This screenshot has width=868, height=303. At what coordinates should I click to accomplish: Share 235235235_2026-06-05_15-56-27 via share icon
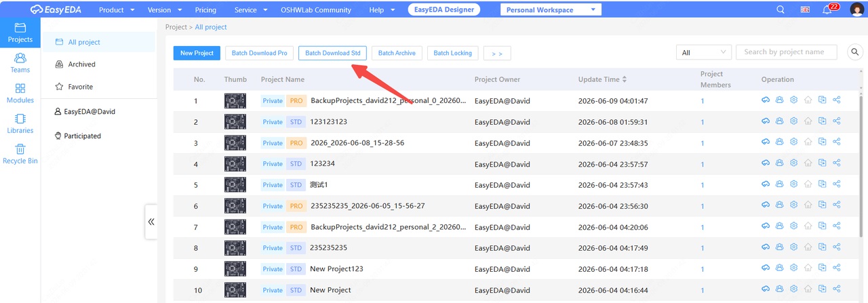(x=836, y=205)
